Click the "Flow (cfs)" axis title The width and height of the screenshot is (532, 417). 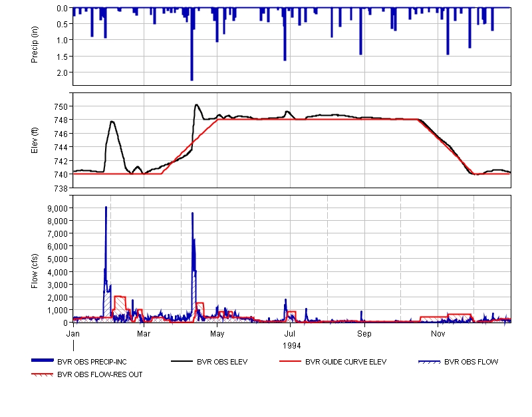click(35, 259)
